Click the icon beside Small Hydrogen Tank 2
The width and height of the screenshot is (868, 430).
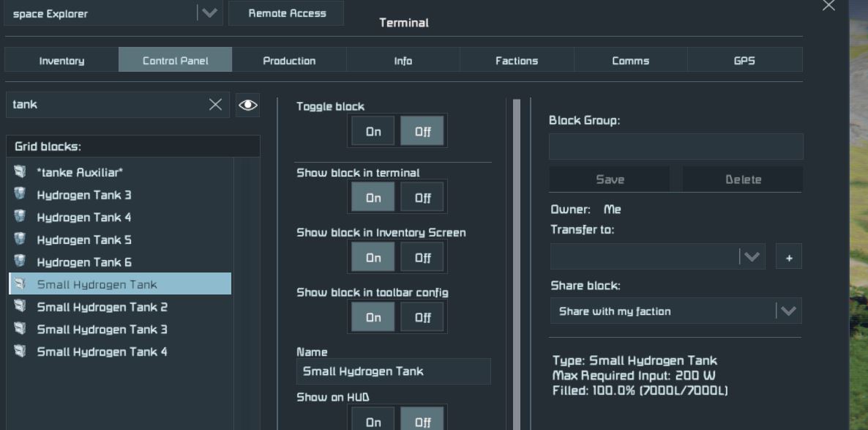click(x=20, y=307)
